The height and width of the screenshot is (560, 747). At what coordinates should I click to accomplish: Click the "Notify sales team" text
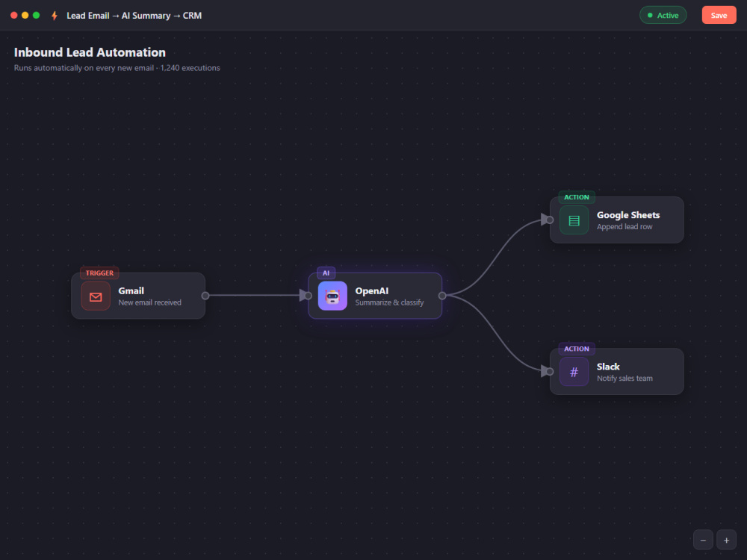tap(624, 378)
